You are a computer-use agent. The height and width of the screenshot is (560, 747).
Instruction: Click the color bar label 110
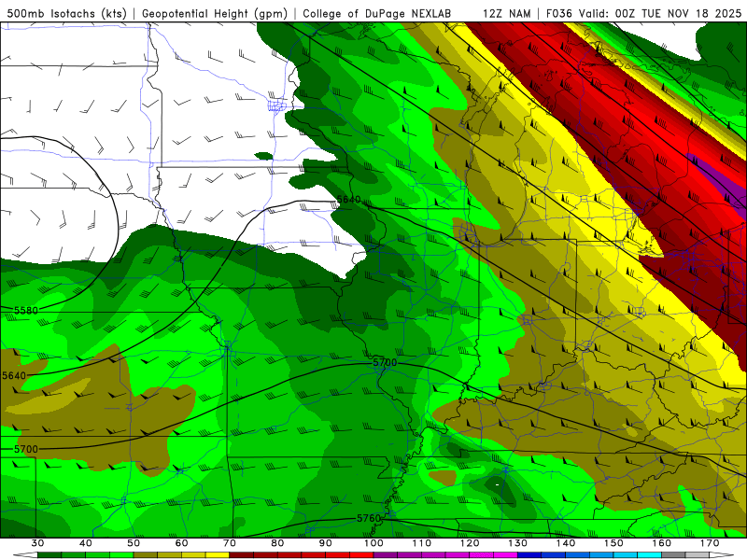click(422, 543)
